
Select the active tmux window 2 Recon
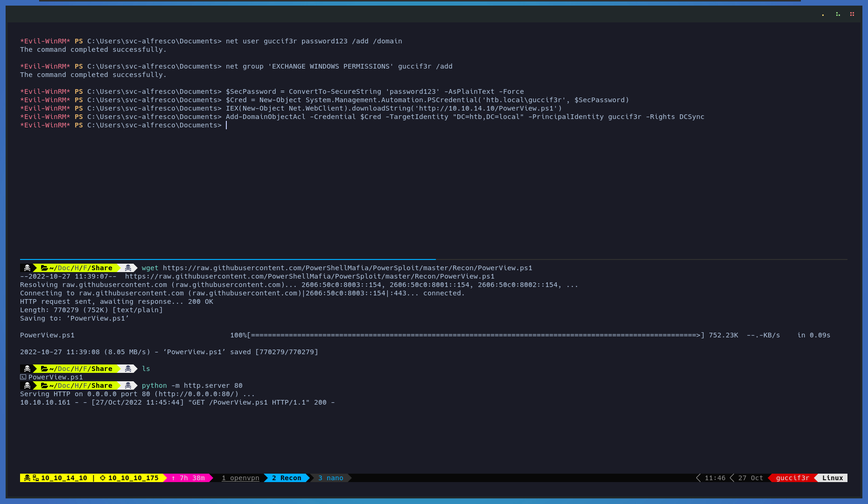click(x=287, y=478)
